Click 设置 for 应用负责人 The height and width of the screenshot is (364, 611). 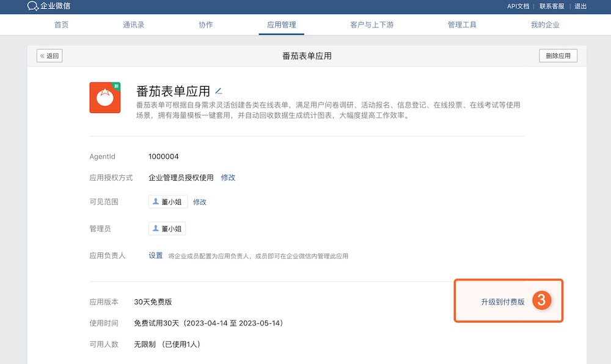155,255
